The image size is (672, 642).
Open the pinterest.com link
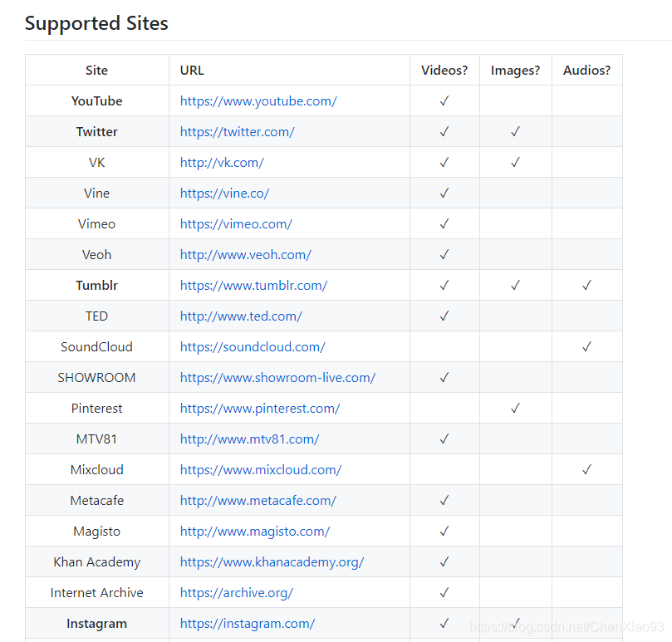pos(260,409)
